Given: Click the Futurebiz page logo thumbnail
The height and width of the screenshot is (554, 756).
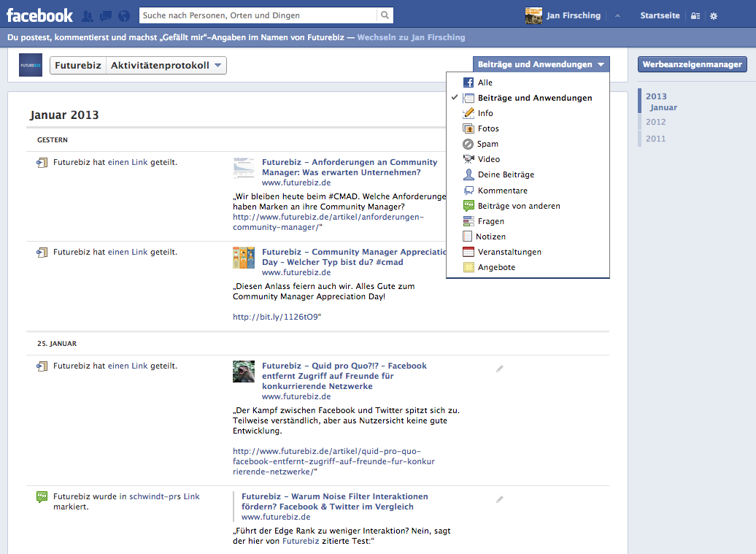Looking at the screenshot, I should (31, 65).
